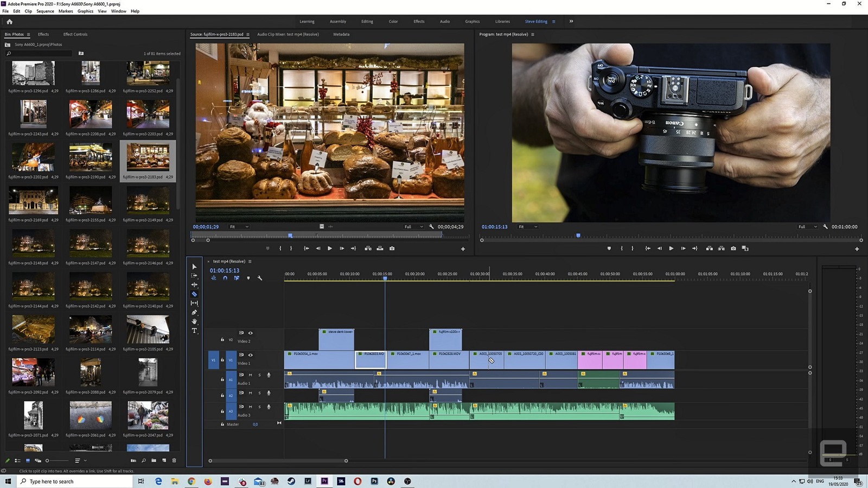The height and width of the screenshot is (488, 868).
Task: Click Export Frame camera icon in Source monitor
Action: [x=392, y=249]
